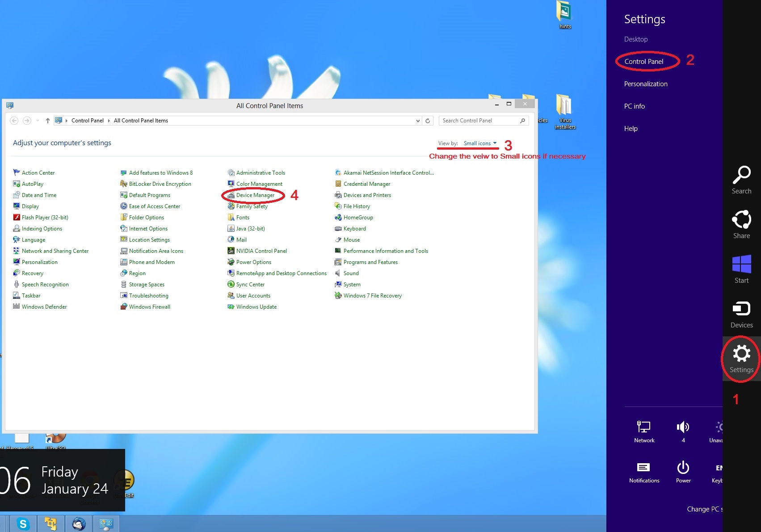This screenshot has width=761, height=532.
Task: Expand the address bar history dropdown
Action: coord(418,121)
